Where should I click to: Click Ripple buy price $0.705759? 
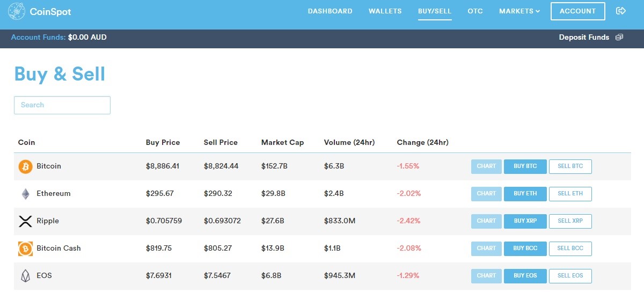tap(164, 221)
